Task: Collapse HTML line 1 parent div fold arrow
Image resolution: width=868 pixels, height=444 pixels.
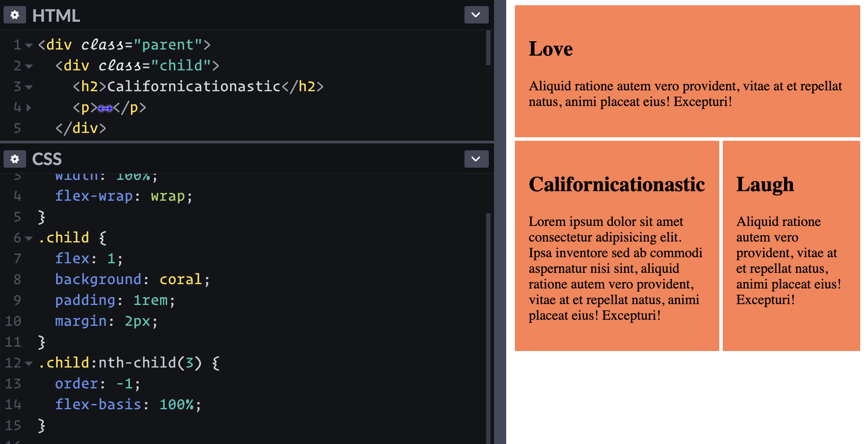Action: point(29,45)
